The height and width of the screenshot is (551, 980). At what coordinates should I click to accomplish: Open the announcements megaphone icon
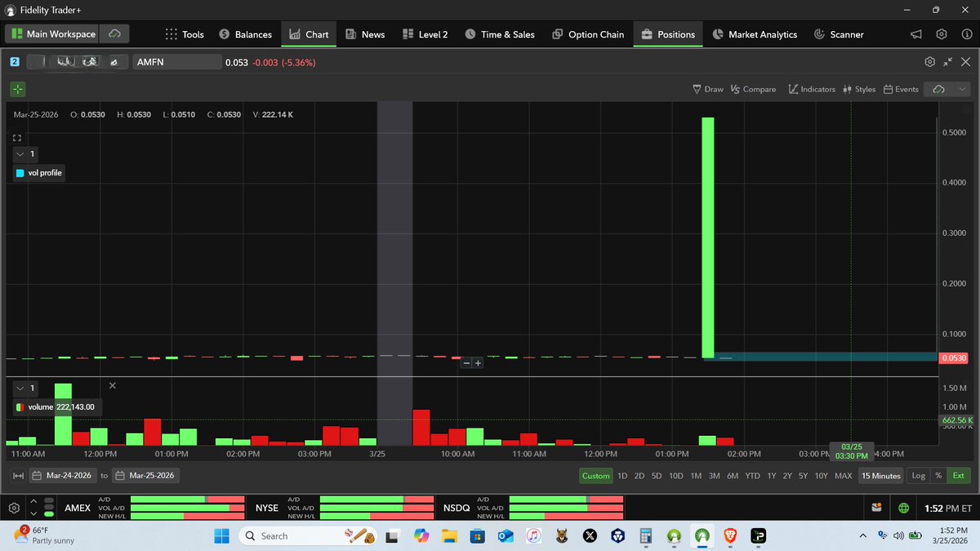tap(916, 34)
